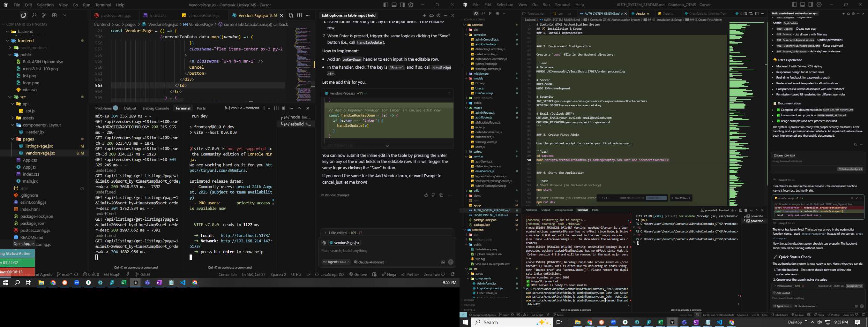This screenshot has width=868, height=327.
Task: Toggle bottom panel in ListingCMS title bar
Action: pyautogui.click(x=394, y=5)
